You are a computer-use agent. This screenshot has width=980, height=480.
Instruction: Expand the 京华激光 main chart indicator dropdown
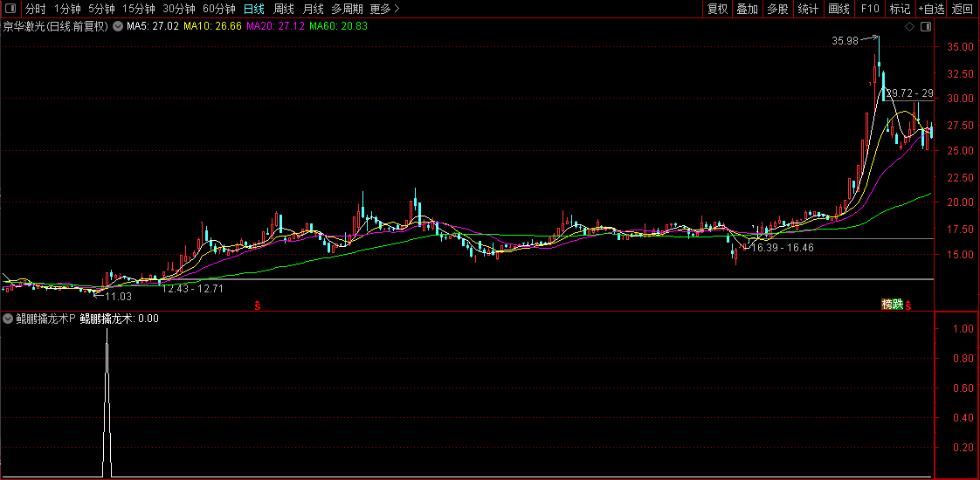point(118,26)
